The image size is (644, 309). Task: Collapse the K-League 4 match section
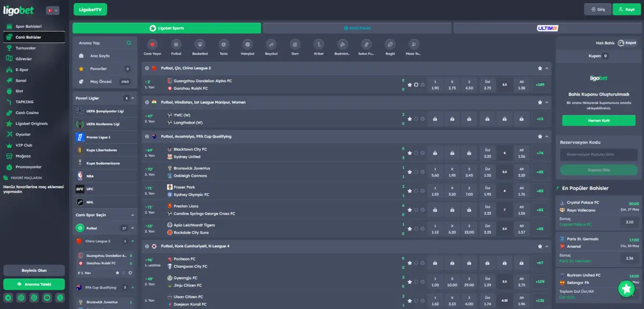[547, 246]
